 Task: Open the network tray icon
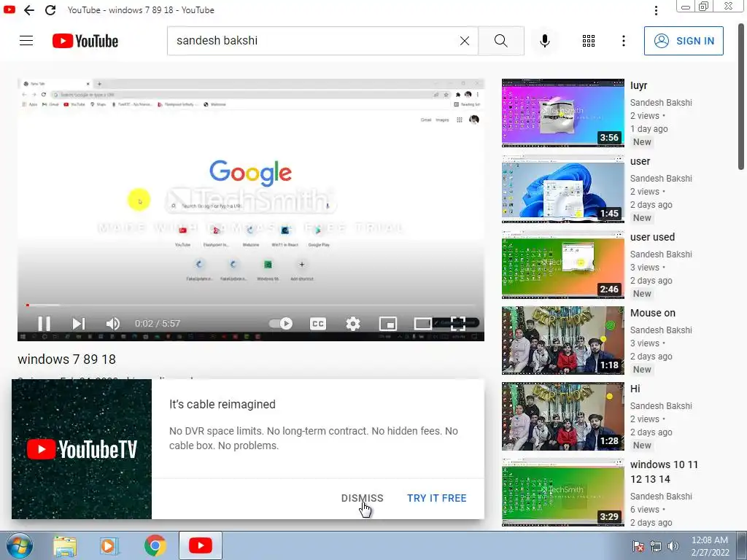(x=656, y=546)
